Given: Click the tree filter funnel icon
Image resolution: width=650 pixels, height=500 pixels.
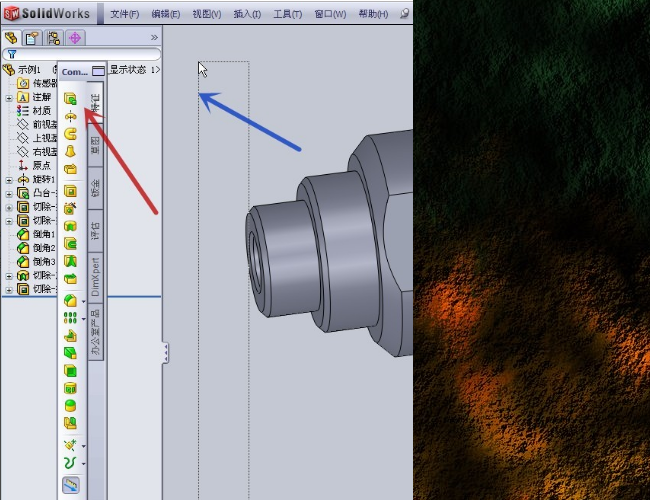Looking at the screenshot, I should pyautogui.click(x=12, y=54).
